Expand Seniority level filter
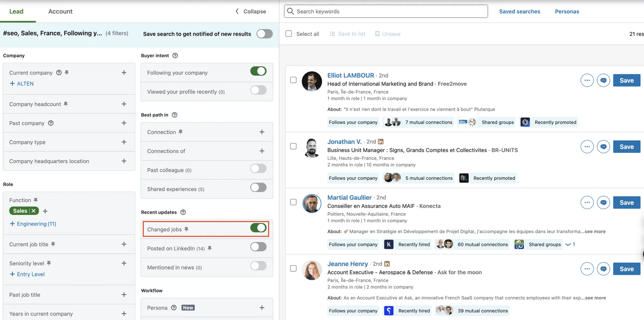This screenshot has height=320, width=644. point(124,263)
